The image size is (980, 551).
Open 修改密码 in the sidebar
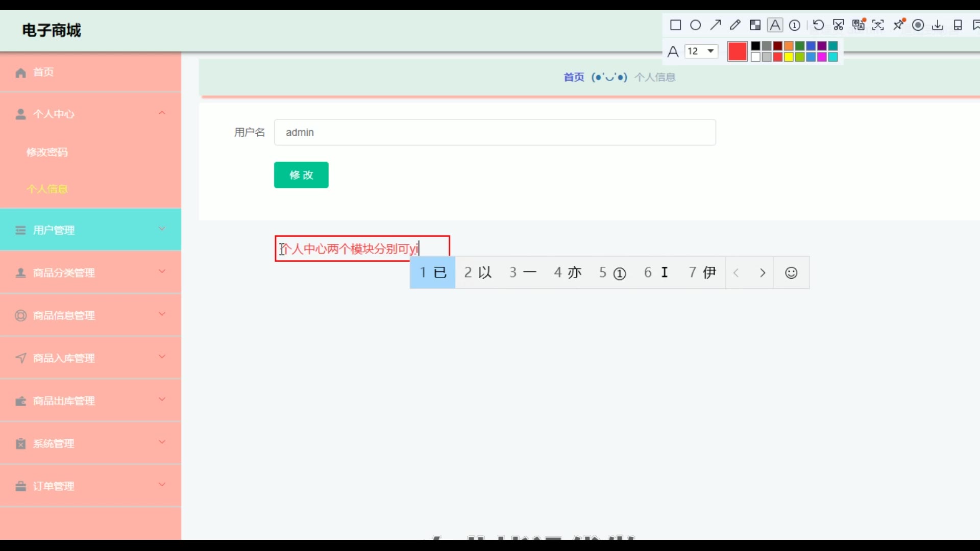[x=47, y=152]
